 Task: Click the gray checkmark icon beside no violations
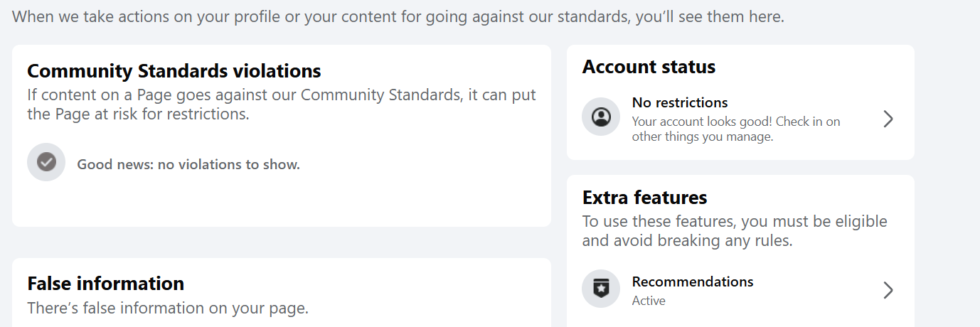pos(46,162)
